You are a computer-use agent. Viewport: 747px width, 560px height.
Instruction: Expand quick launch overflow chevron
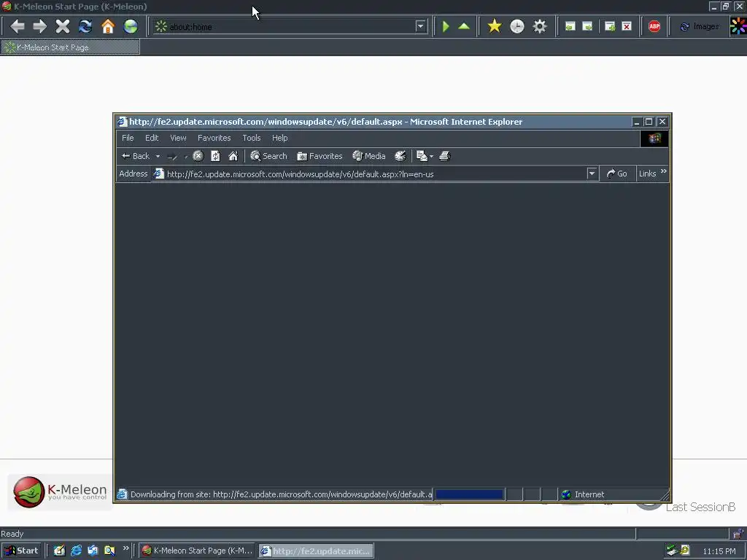(x=125, y=548)
